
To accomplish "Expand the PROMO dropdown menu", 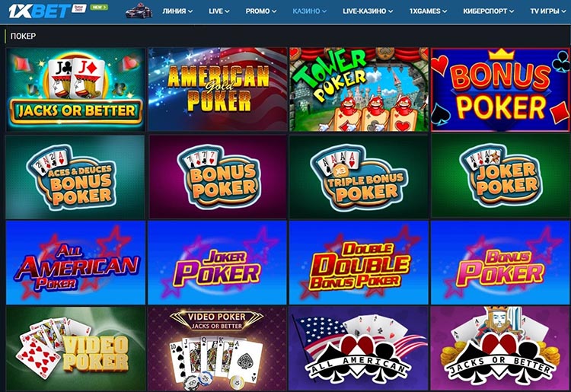I will (x=260, y=11).
